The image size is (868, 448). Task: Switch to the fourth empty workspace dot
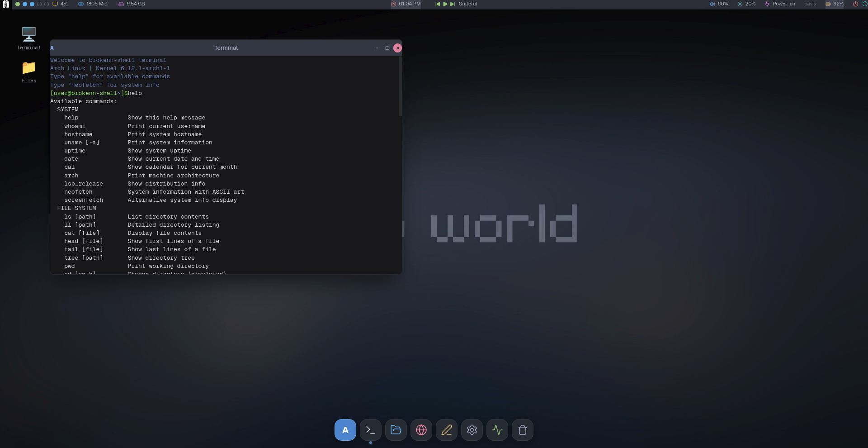pos(39,4)
